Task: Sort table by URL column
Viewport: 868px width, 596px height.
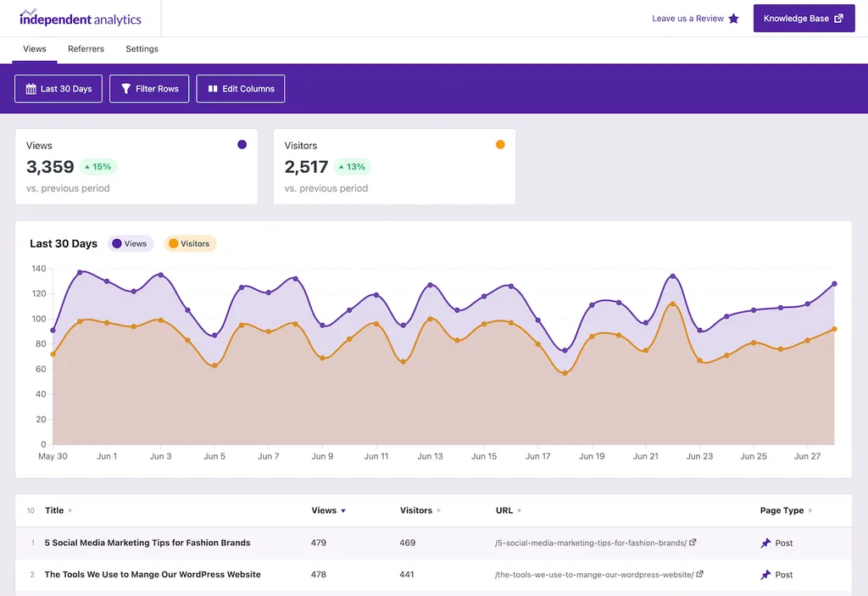Action: (509, 510)
